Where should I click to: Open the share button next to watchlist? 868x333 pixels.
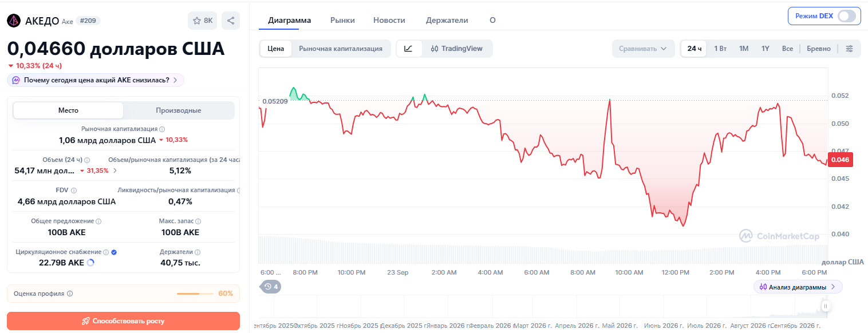(x=231, y=21)
